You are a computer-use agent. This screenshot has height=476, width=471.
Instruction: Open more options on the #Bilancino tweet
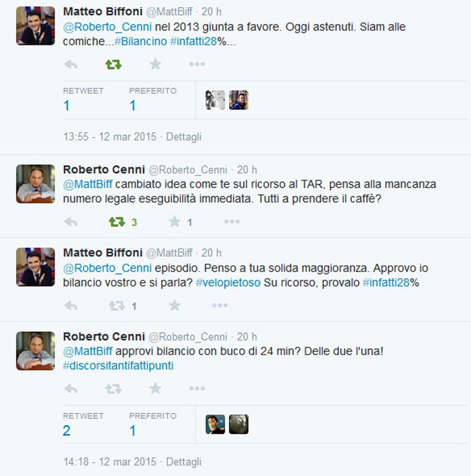pos(197,64)
